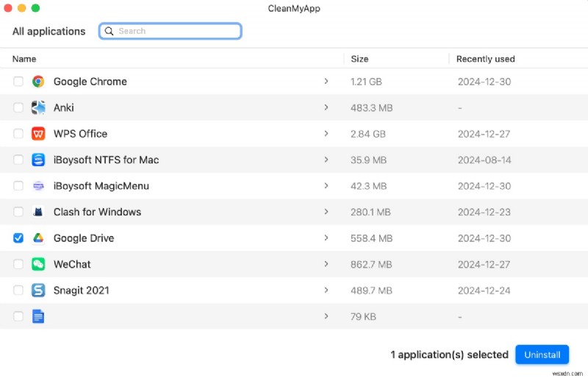Check the iBoysoft MagicMenu checkbox

pyautogui.click(x=18, y=186)
